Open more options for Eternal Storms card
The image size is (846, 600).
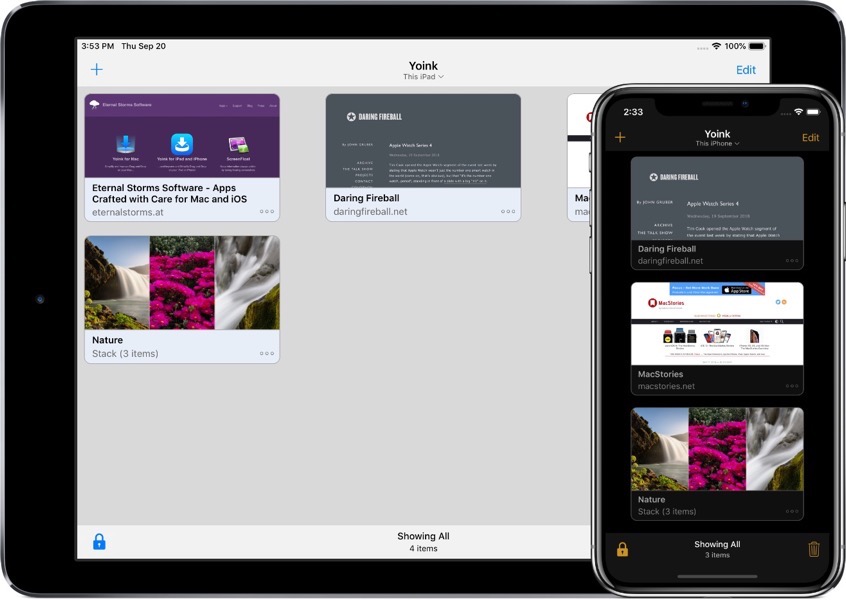pyautogui.click(x=267, y=212)
